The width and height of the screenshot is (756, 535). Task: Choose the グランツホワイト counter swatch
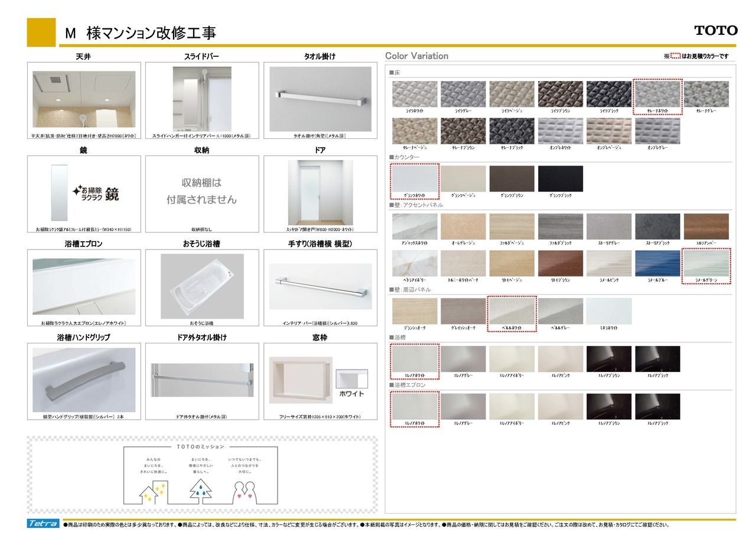point(415,179)
